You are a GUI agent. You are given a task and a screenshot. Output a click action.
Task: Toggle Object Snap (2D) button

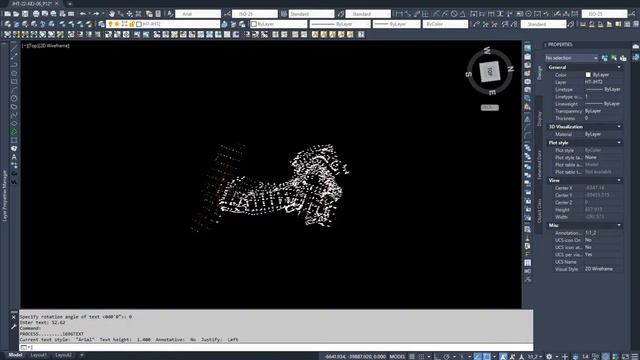click(487, 356)
